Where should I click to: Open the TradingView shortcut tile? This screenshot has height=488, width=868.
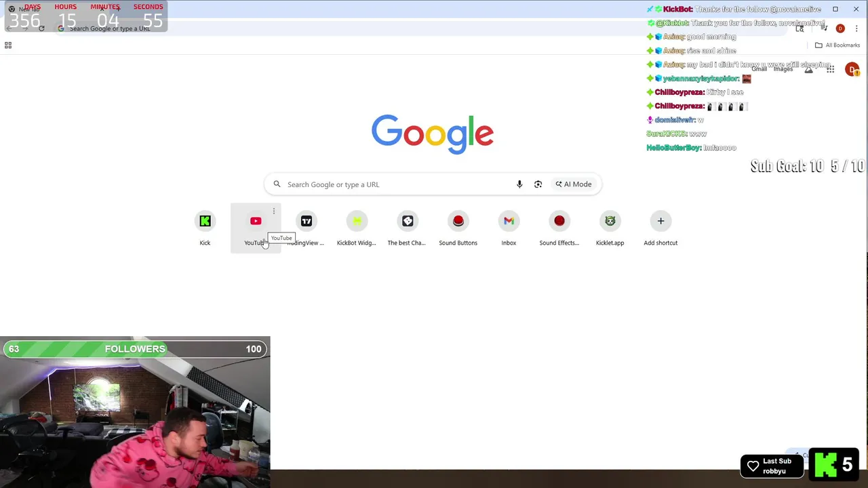pos(306,228)
